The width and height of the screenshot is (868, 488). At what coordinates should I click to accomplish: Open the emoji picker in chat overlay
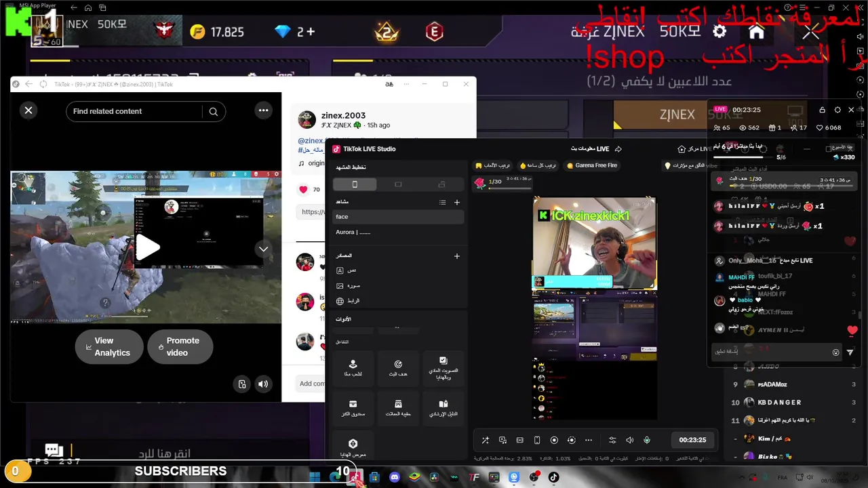tap(835, 352)
